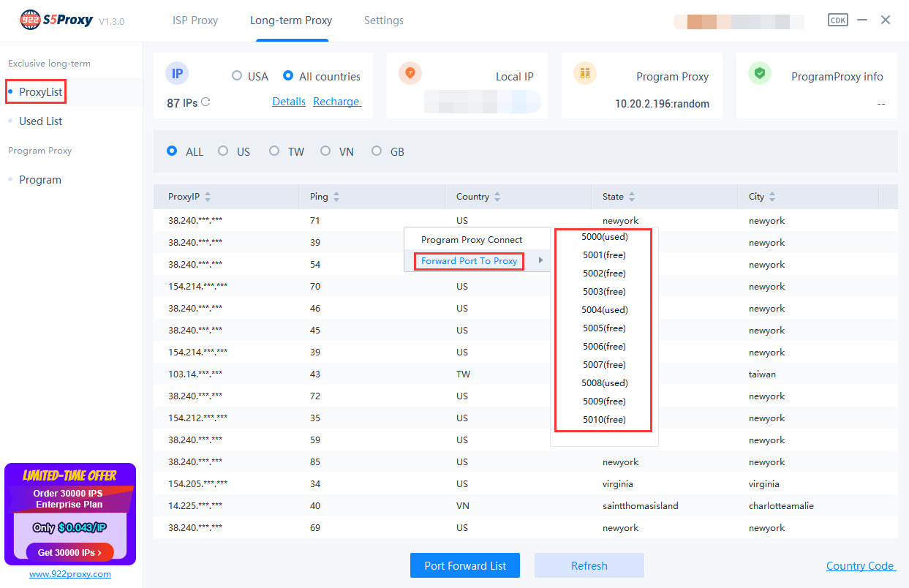Open the Port Forward List
Viewport: 909px width, 588px height.
point(465,565)
